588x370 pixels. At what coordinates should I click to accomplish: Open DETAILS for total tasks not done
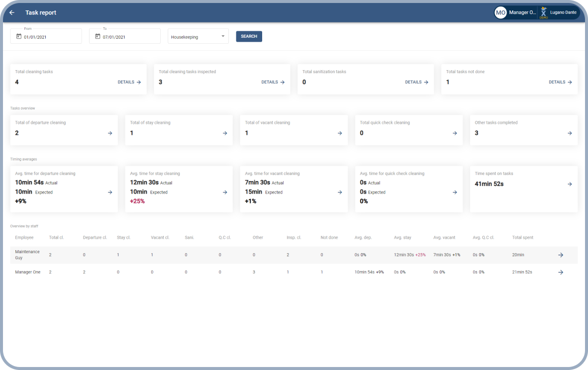coord(560,82)
